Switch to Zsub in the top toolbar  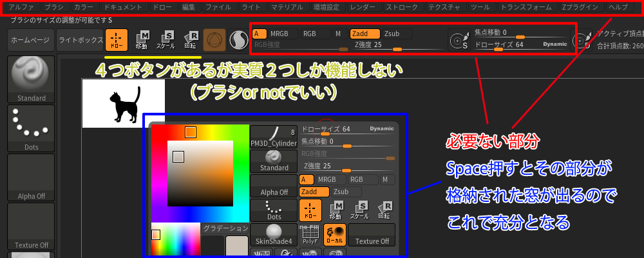pos(397,34)
